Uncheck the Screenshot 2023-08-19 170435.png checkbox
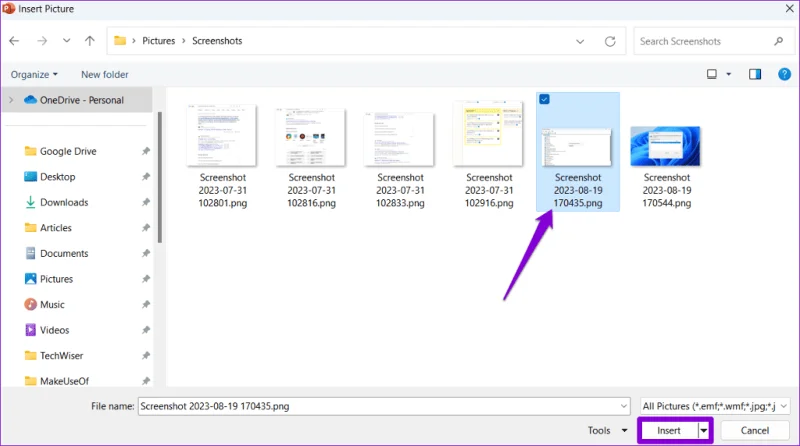The height and width of the screenshot is (446, 800). pos(544,99)
